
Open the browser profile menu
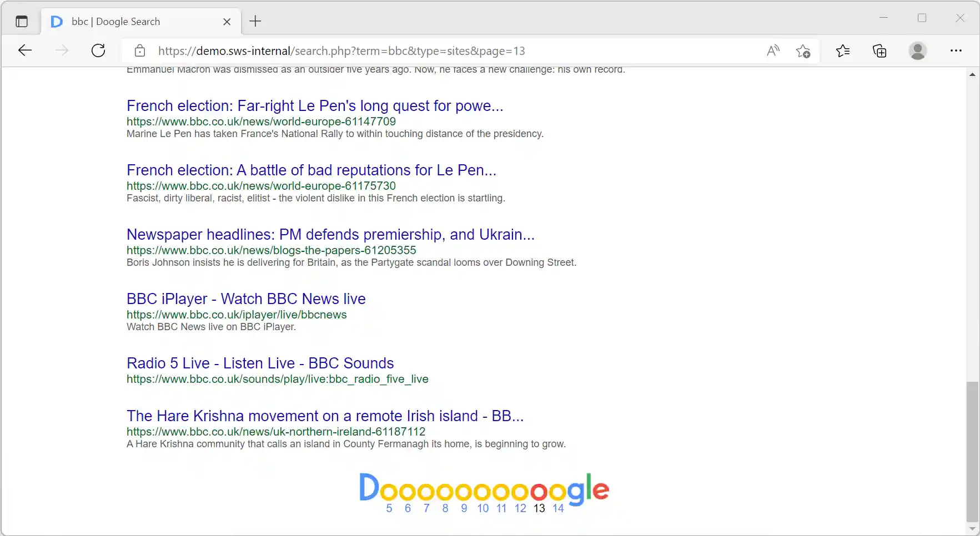917,50
